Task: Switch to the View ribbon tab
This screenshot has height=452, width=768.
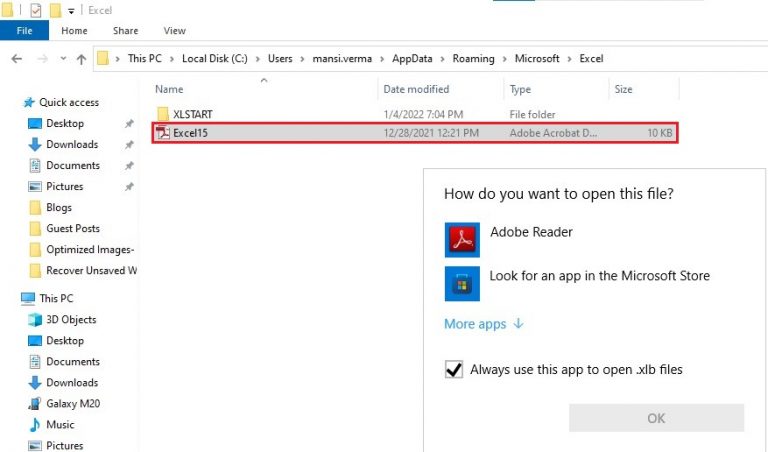Action: 174,31
